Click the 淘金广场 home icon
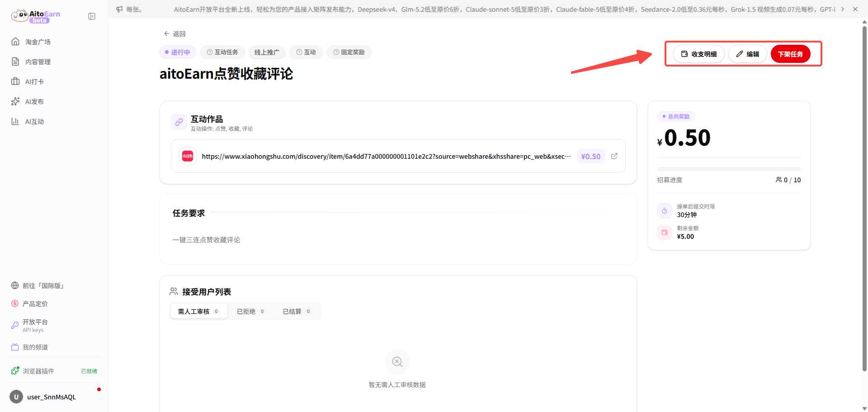The height and width of the screenshot is (412, 868). pos(15,42)
